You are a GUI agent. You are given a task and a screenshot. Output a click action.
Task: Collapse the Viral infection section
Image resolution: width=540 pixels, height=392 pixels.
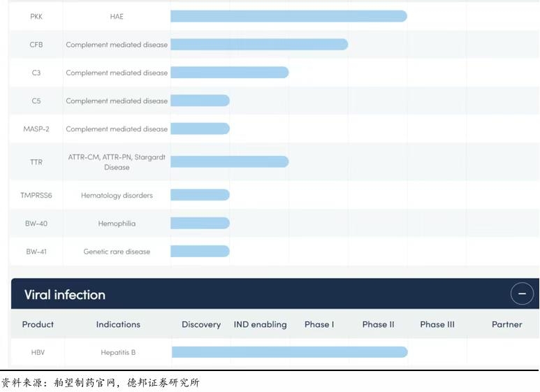coord(521,294)
